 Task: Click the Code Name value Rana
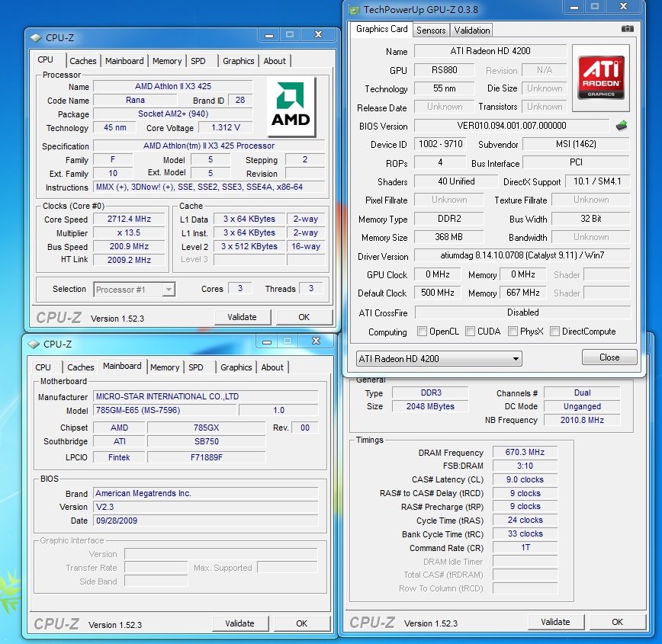135,100
